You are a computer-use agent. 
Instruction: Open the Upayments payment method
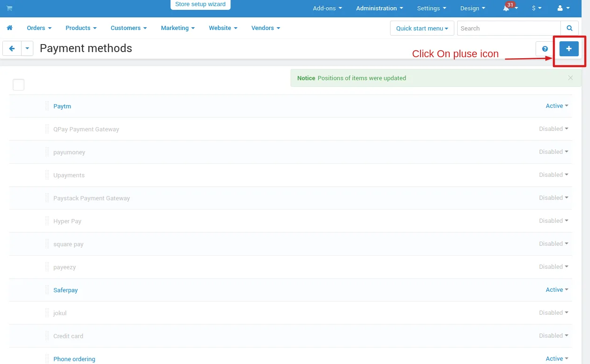(x=69, y=175)
